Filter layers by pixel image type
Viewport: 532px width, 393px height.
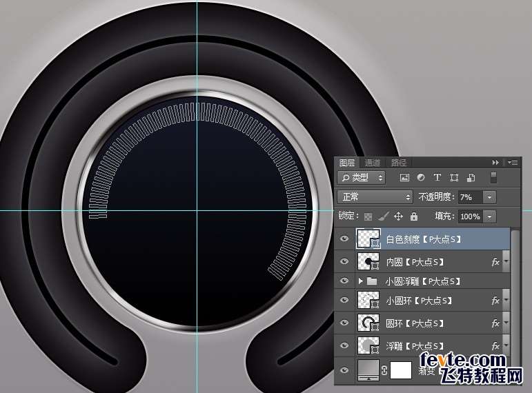coord(404,177)
